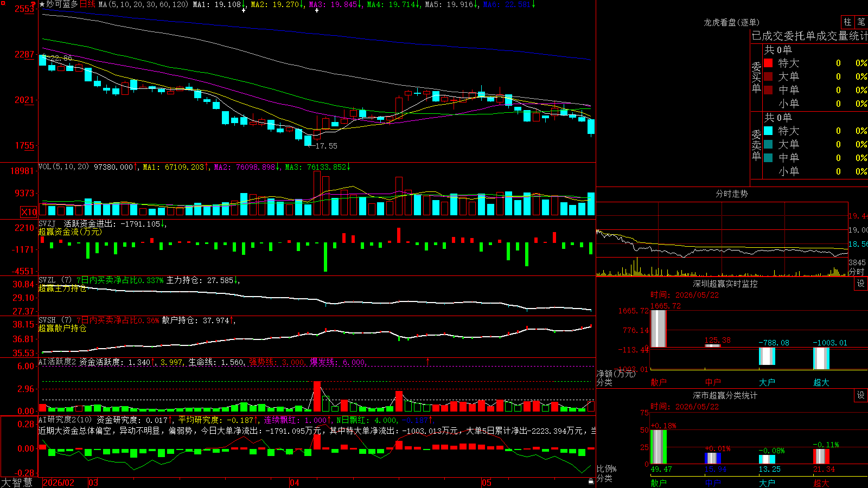
Task: Select the SVSH indicator label
Action: (x=47, y=320)
